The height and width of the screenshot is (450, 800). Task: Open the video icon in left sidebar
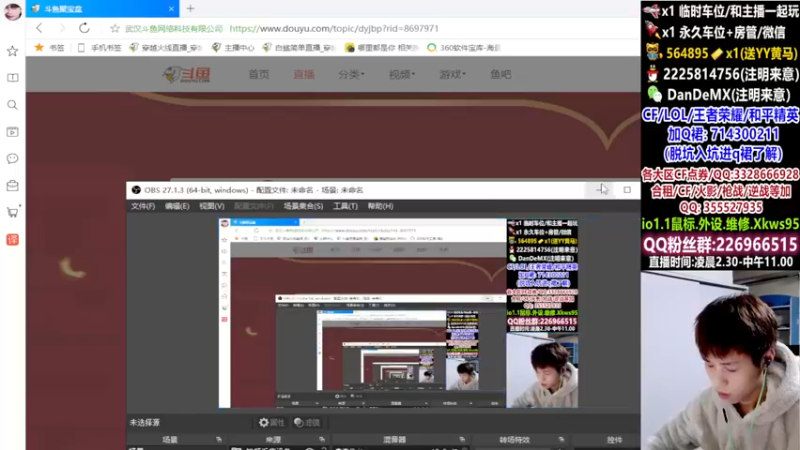point(12,132)
